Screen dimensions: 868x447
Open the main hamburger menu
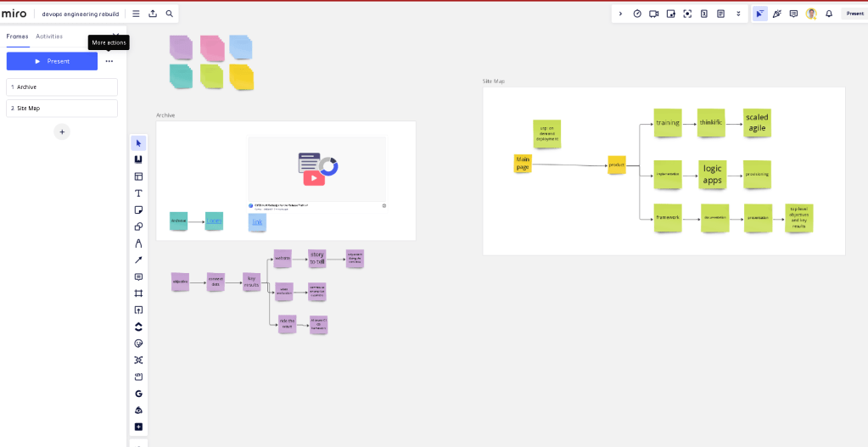136,14
